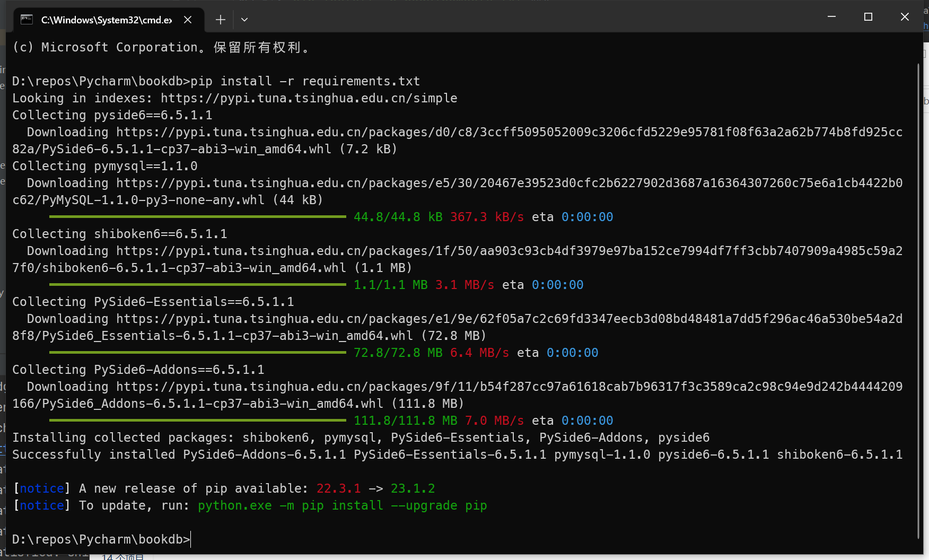This screenshot has width=929, height=560.
Task: Click 'Collecting pymysql==1.1.0' line
Action: coord(105,166)
